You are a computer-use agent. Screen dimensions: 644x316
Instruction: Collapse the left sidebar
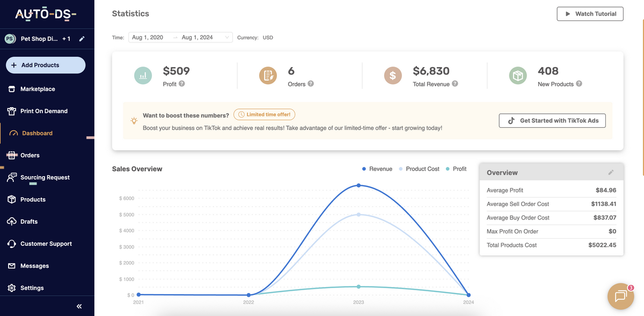[78, 306]
